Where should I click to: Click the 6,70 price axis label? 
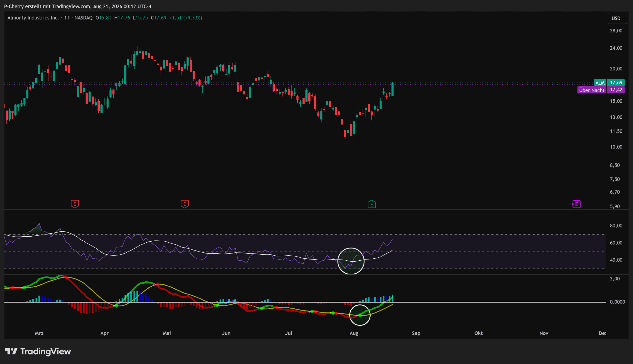point(615,192)
